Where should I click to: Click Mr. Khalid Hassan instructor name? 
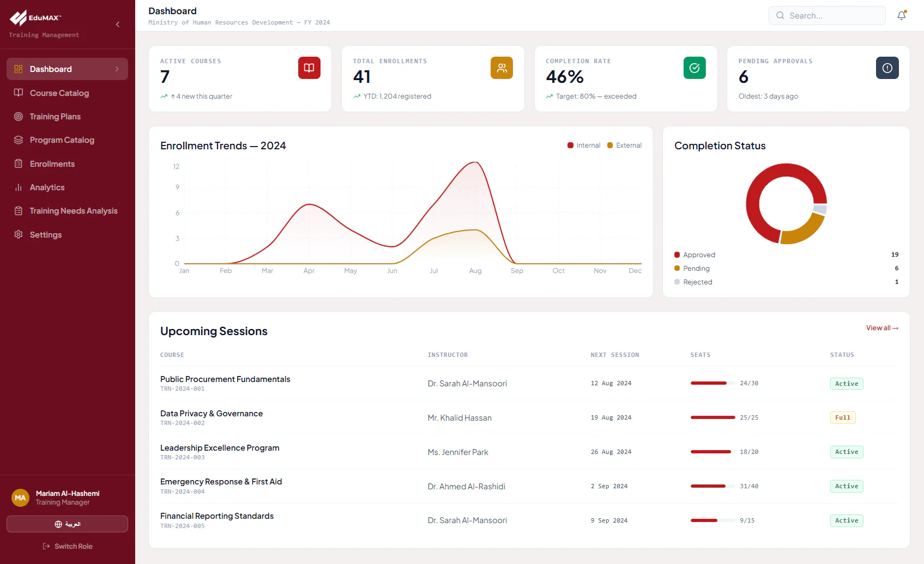(460, 418)
